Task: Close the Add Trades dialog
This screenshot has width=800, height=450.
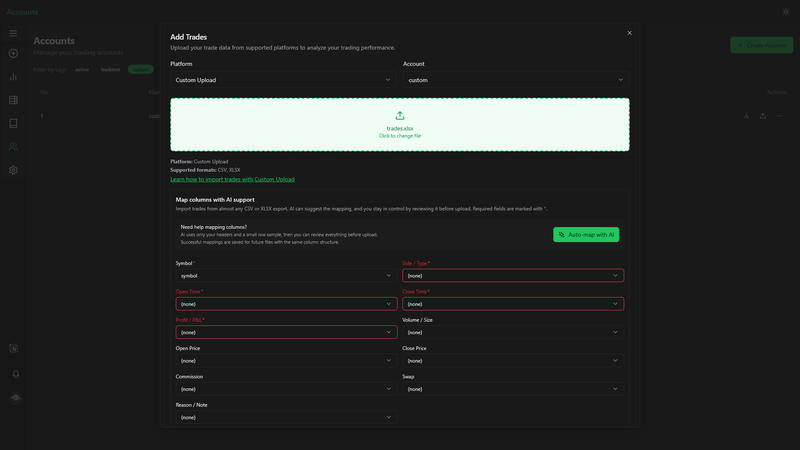Action: tap(629, 33)
